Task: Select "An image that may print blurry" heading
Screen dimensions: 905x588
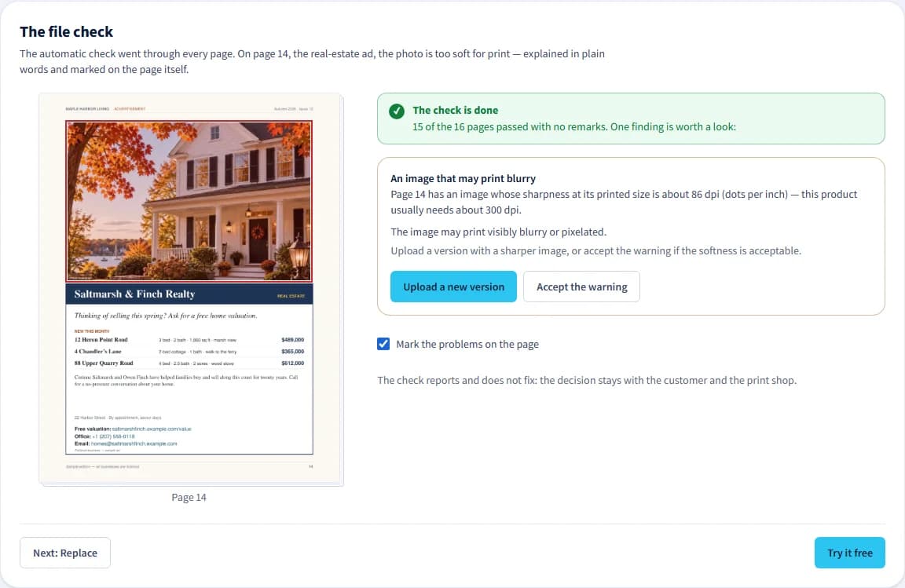Action: 463,179
